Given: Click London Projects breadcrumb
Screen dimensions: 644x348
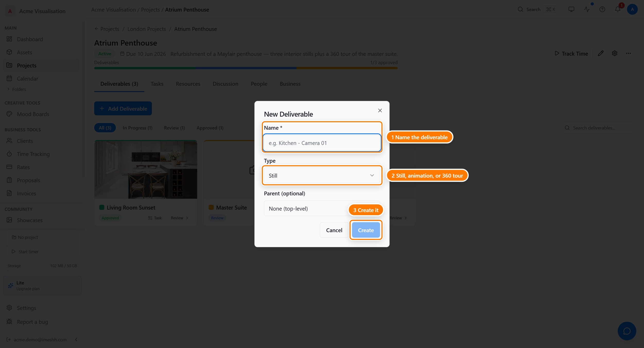Looking at the screenshot, I should 147,29.
